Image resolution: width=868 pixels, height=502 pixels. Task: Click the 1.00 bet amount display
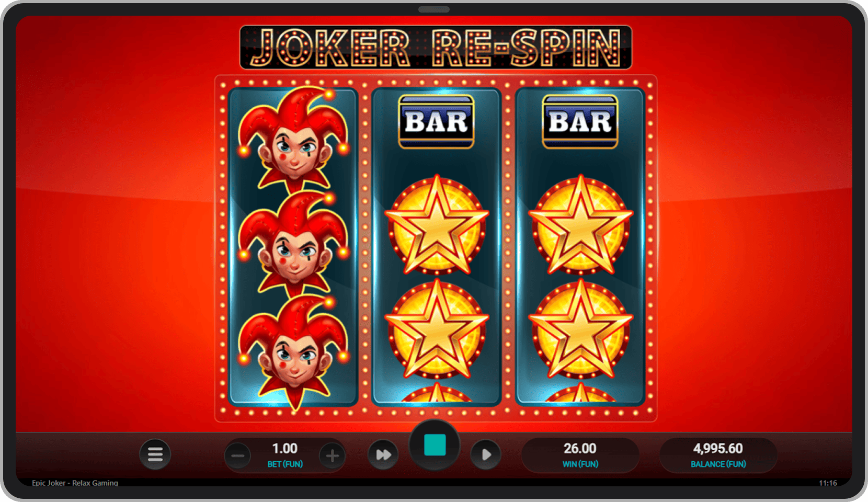[x=285, y=449]
